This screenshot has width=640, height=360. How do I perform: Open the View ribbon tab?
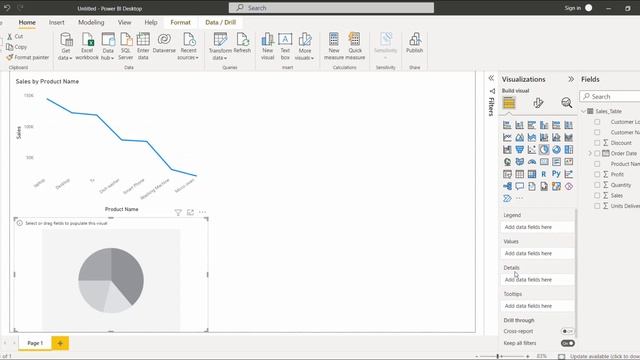click(124, 22)
